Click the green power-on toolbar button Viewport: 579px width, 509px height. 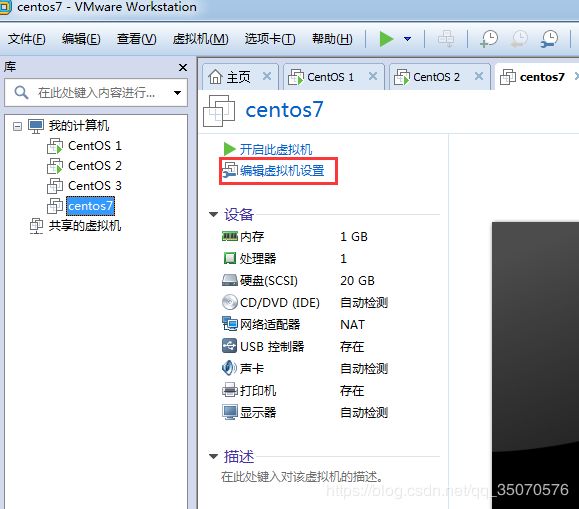click(386, 39)
